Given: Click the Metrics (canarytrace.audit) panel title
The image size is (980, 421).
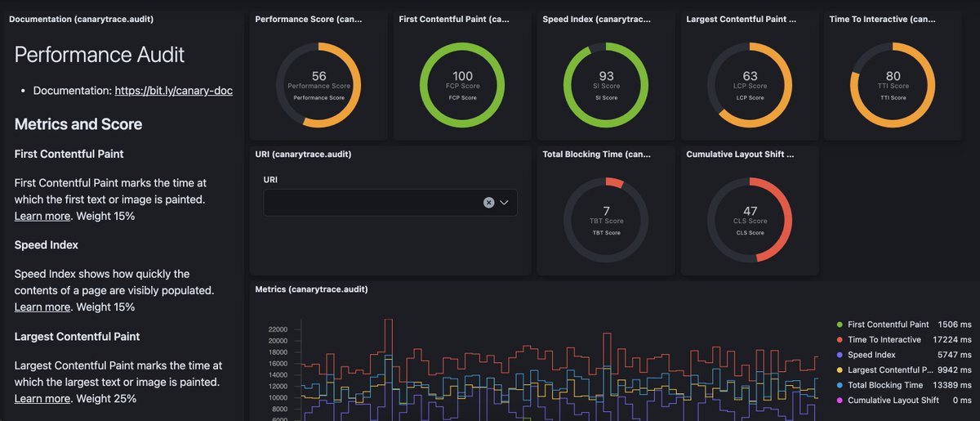Looking at the screenshot, I should pos(312,289).
